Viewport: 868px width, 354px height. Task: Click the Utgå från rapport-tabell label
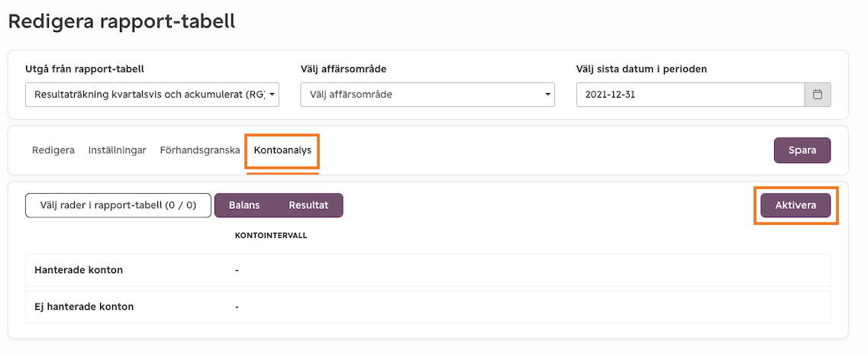click(85, 69)
